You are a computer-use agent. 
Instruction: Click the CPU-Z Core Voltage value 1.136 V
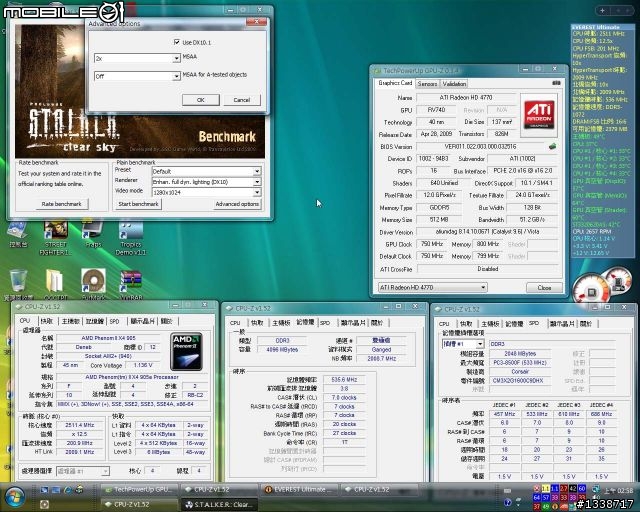(142, 365)
